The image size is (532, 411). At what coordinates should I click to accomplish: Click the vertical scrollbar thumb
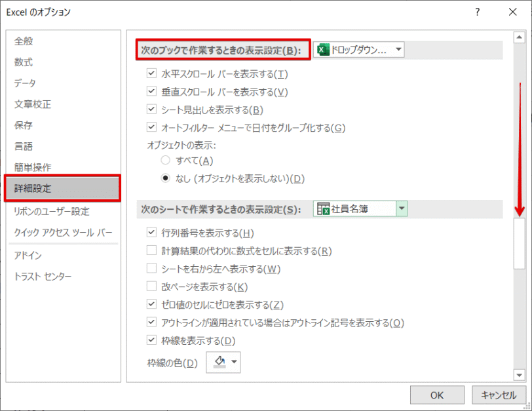point(520,243)
